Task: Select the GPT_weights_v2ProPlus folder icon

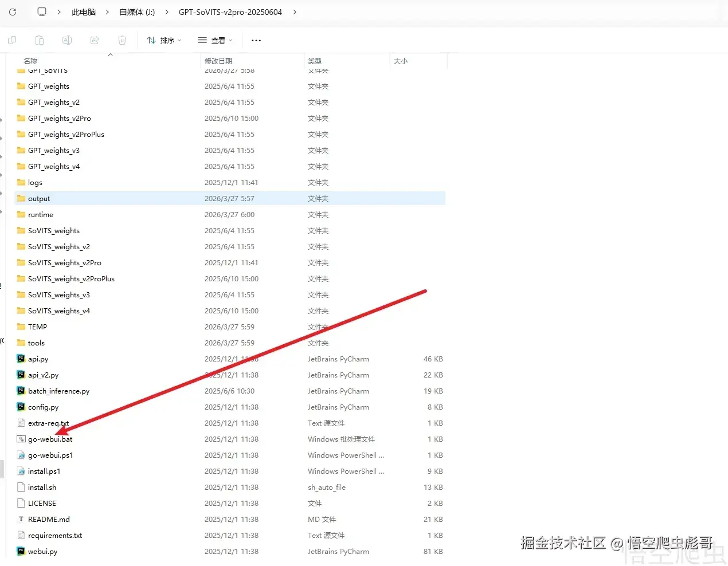Action: pos(21,134)
